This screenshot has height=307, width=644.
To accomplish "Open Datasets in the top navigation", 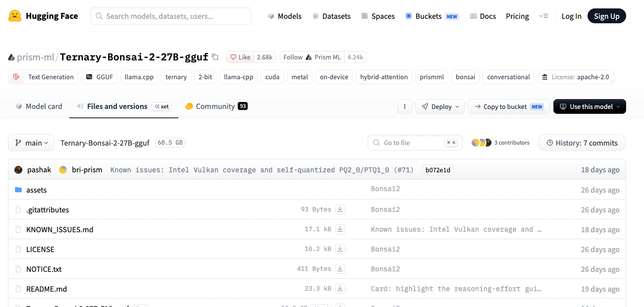I will click(331, 16).
